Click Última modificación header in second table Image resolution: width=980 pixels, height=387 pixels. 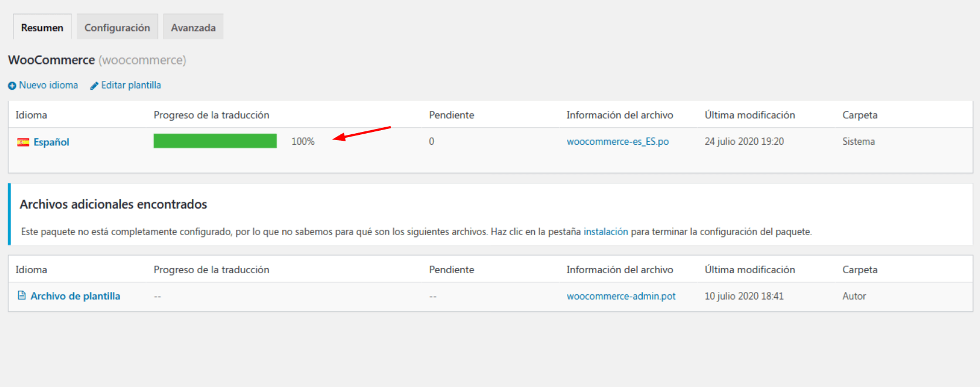(750, 270)
